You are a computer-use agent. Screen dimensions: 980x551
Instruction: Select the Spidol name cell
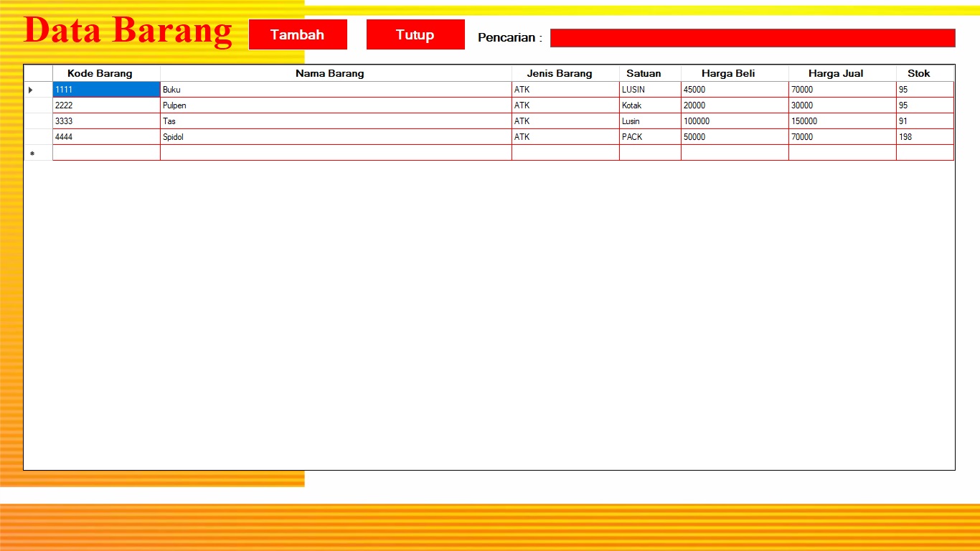click(336, 137)
